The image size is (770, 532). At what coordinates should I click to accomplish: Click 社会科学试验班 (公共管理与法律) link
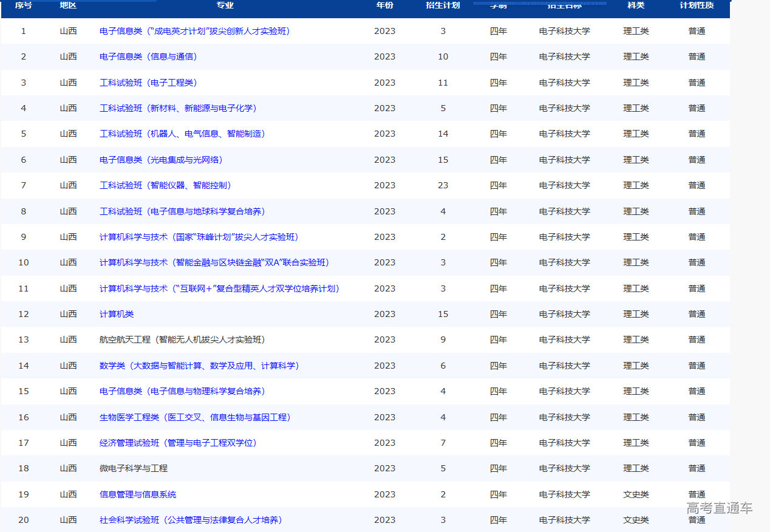(x=191, y=520)
